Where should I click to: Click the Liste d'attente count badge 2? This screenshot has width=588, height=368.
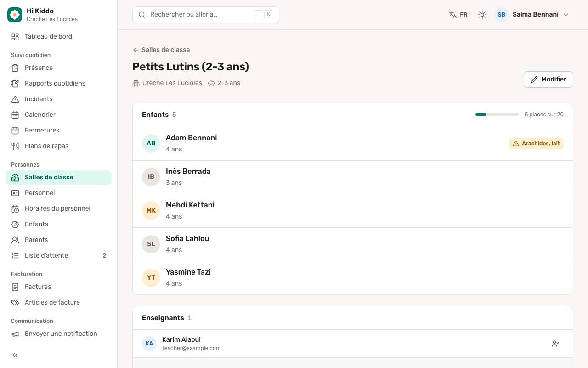pos(104,256)
